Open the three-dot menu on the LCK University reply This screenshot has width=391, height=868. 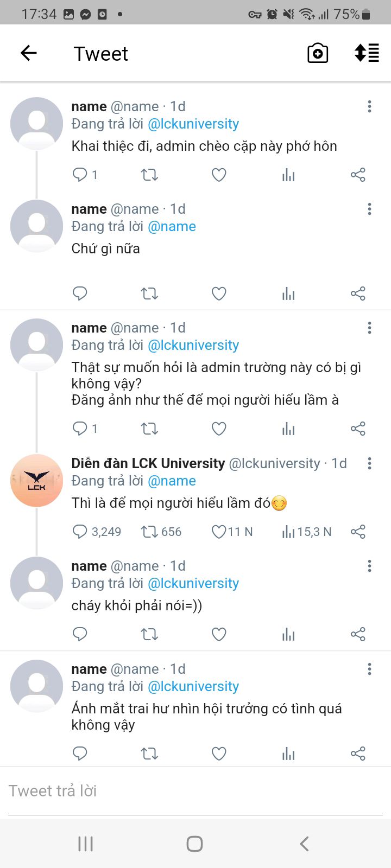[x=369, y=463]
